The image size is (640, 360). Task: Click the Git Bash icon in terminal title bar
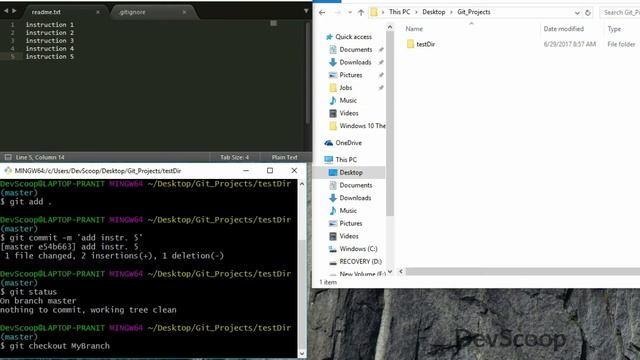click(x=8, y=171)
